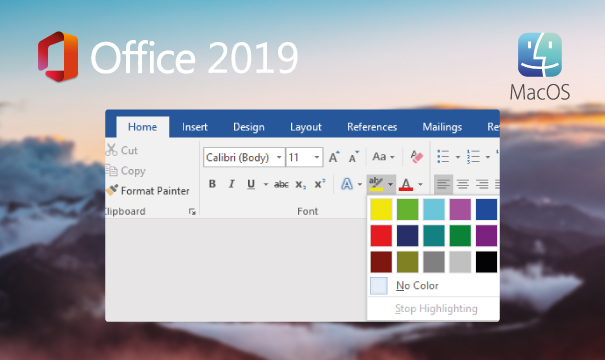Pick yellow highlight color

[x=381, y=209]
